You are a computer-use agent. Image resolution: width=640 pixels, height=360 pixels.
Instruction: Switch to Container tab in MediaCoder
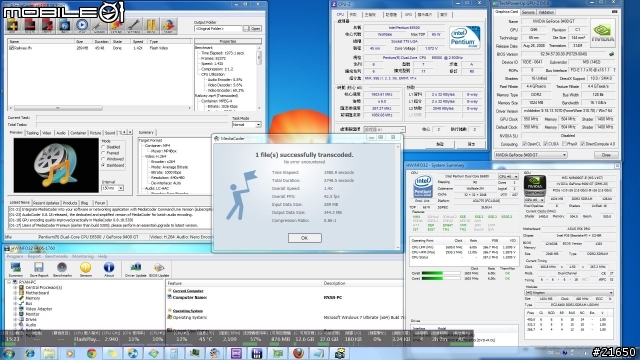78,133
